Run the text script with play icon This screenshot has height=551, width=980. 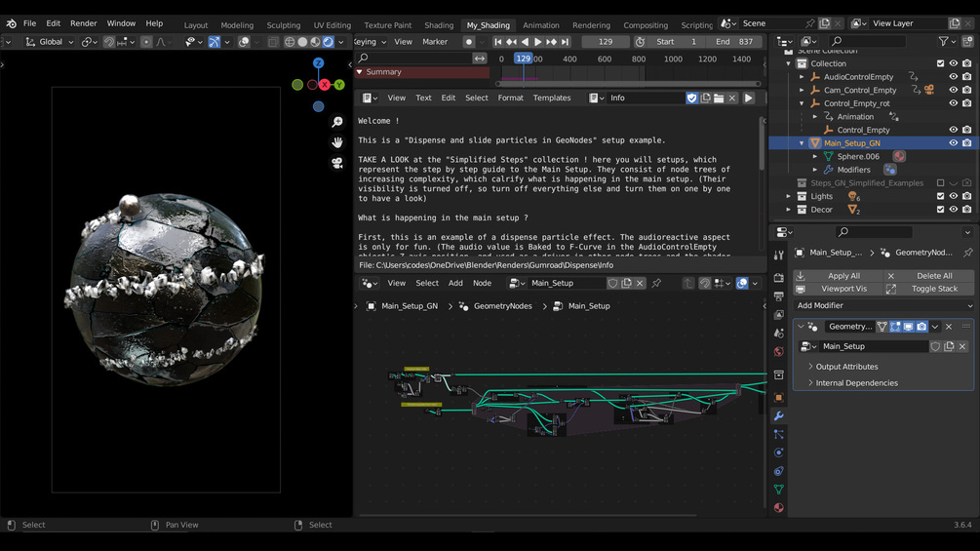click(749, 98)
